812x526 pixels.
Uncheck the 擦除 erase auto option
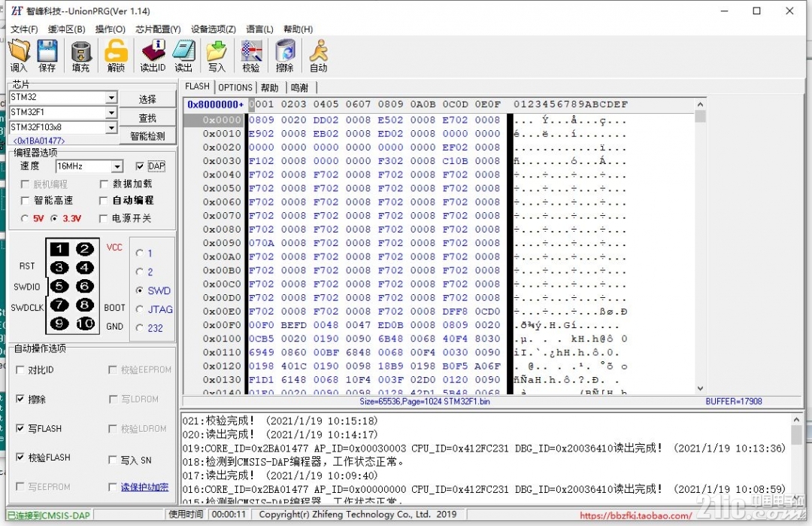click(20, 399)
